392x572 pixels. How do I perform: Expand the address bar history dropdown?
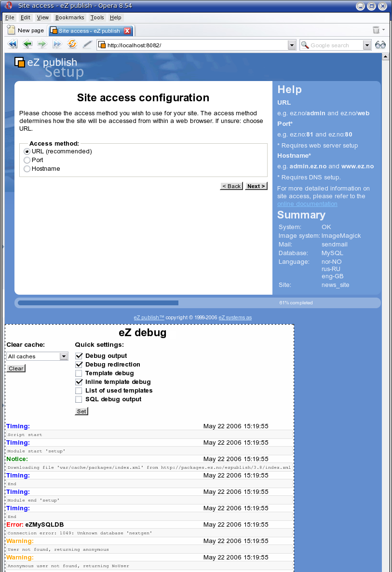coord(292,45)
